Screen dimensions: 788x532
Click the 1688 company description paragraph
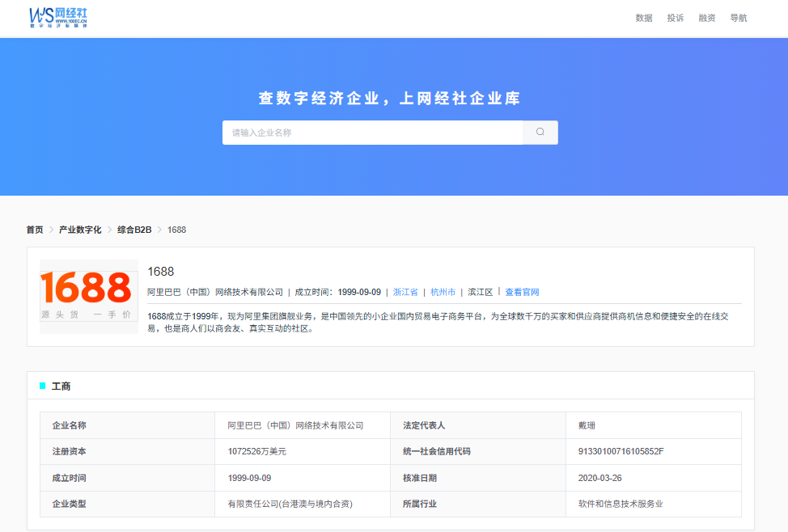coord(438,323)
